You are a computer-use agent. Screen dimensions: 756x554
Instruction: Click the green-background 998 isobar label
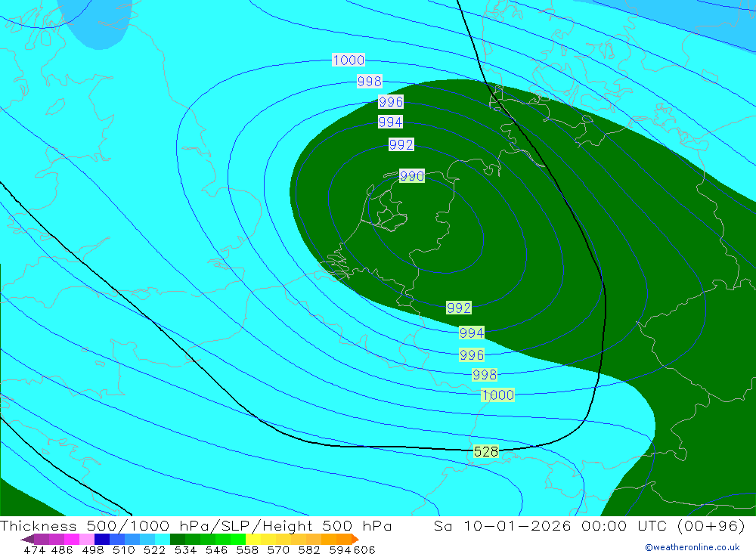pyautogui.click(x=484, y=375)
